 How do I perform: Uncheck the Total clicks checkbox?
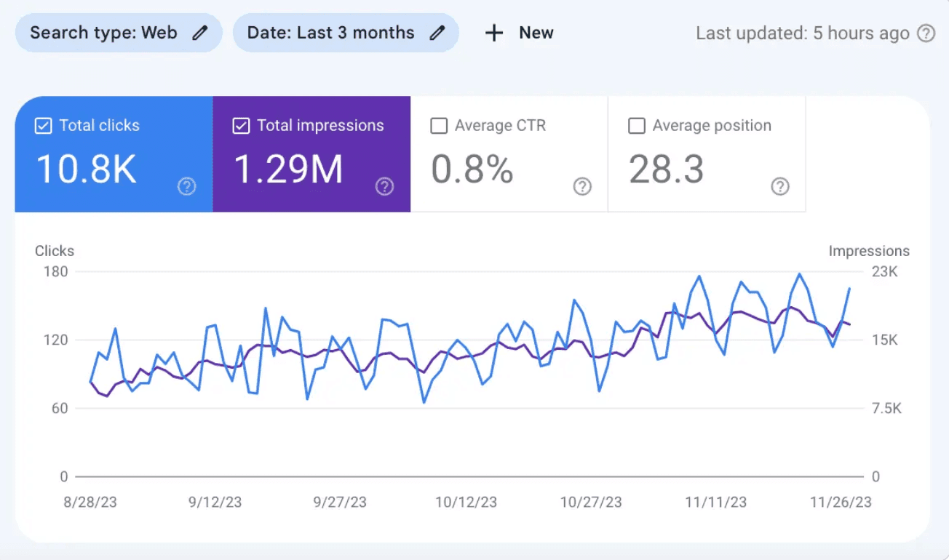43,125
